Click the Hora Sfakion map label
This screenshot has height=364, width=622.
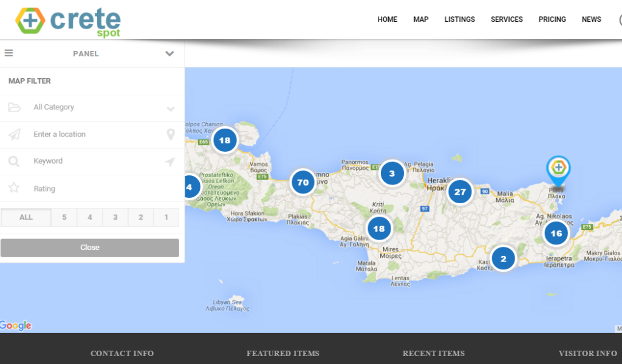point(247,216)
